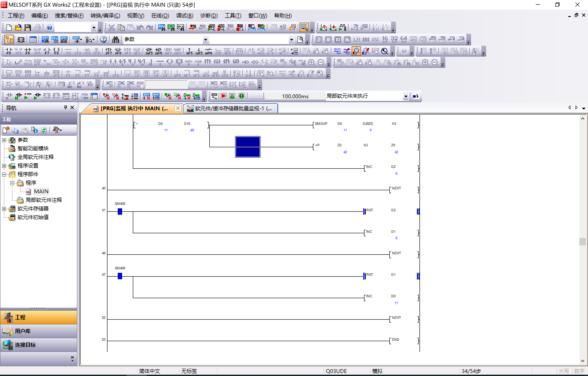The height and width of the screenshot is (376, 588).
Task: Collapse the 程序部件 tree node
Action: pyautogui.click(x=4, y=174)
